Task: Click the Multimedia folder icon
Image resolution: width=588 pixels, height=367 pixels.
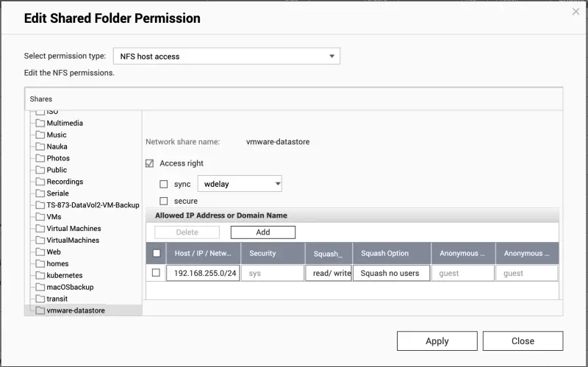Action: pos(40,123)
